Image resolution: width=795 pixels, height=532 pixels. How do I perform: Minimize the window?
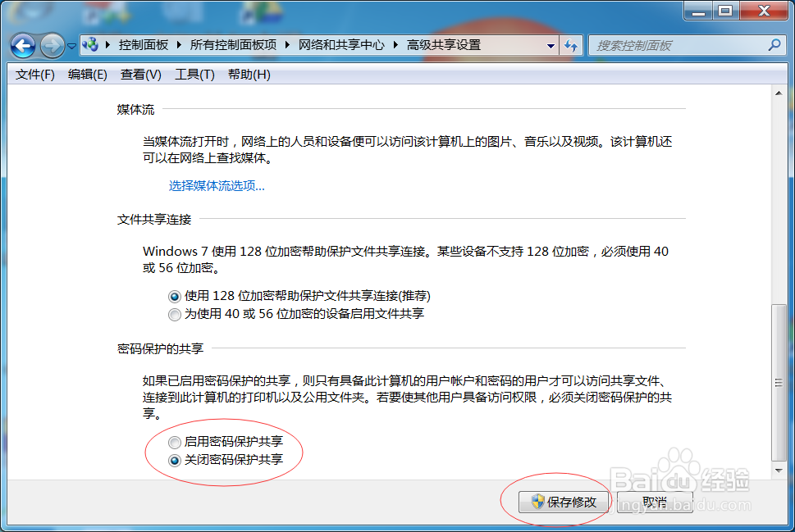699,11
